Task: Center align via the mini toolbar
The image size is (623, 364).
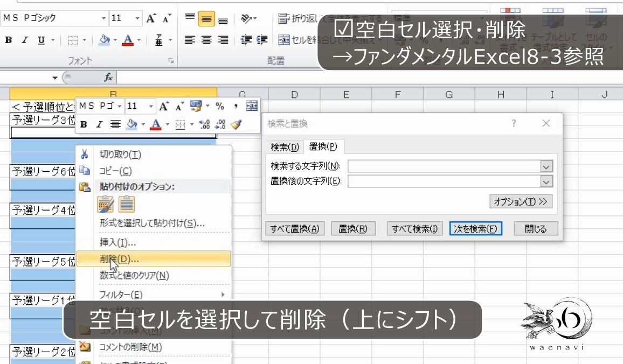Action: 115,124
